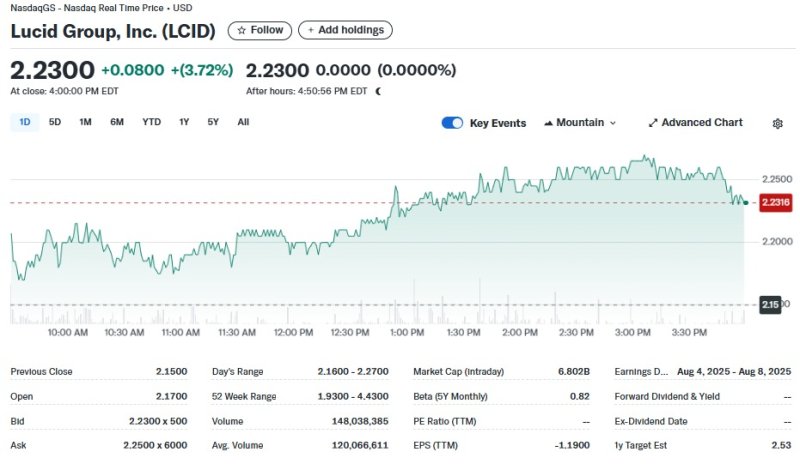The height and width of the screenshot is (464, 800).
Task: Click the 10:00 AM time axis label
Action: coord(67,333)
